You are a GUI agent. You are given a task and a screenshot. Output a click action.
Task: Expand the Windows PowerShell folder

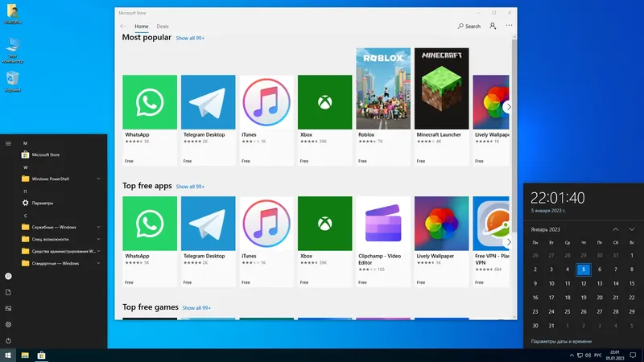point(61,179)
